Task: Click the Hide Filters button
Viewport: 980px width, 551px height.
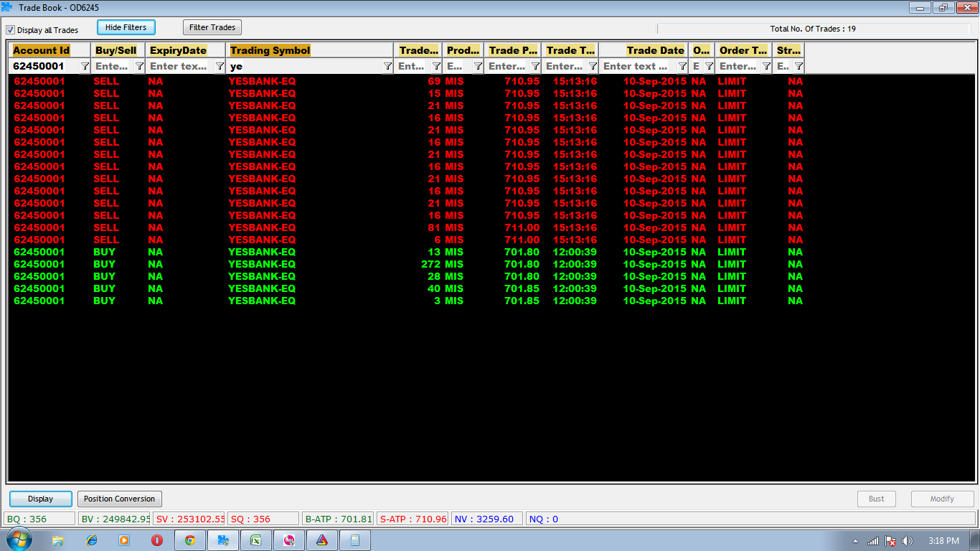Action: 126,27
